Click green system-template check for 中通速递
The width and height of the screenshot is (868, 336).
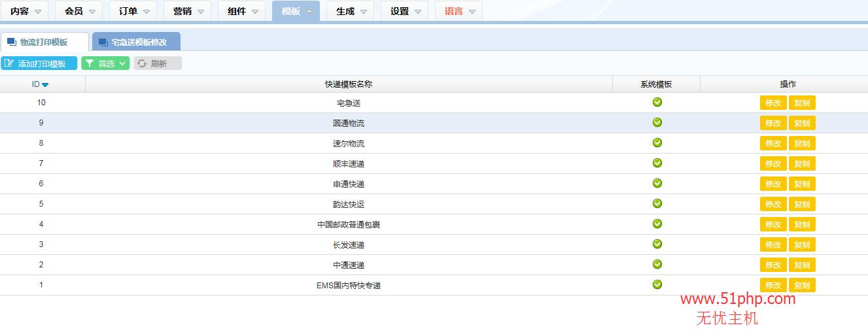click(657, 264)
